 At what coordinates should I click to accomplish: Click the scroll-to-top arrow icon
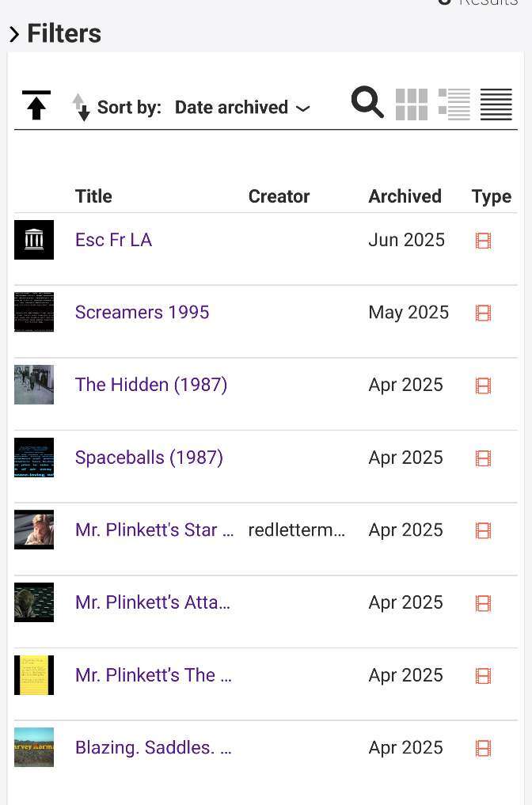pos(36,105)
